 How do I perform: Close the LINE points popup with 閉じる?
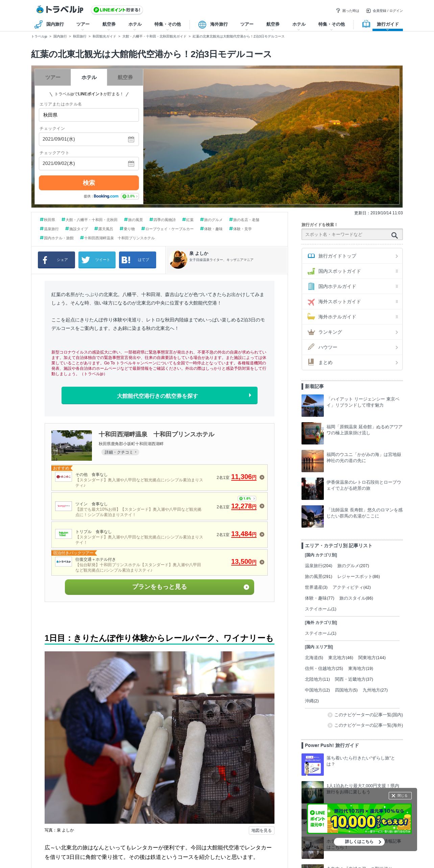pyautogui.click(x=400, y=796)
